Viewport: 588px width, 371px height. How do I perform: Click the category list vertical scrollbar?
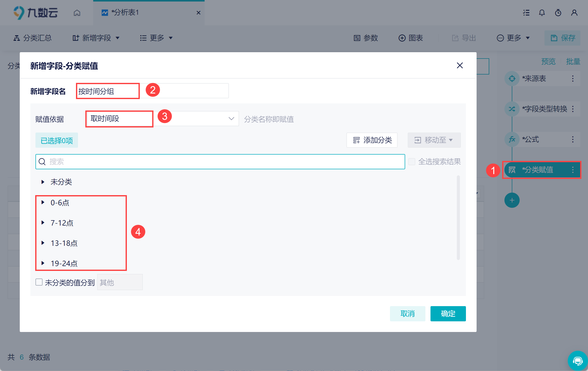(458, 217)
